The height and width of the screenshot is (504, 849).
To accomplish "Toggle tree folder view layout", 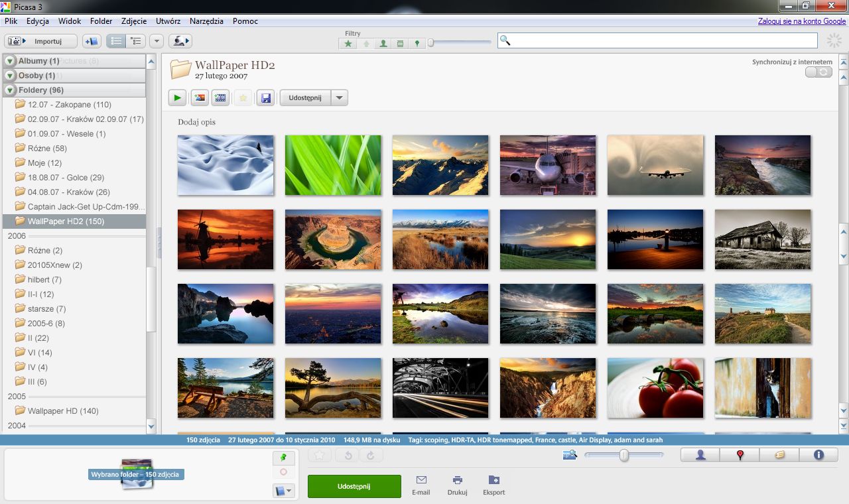I will point(137,41).
